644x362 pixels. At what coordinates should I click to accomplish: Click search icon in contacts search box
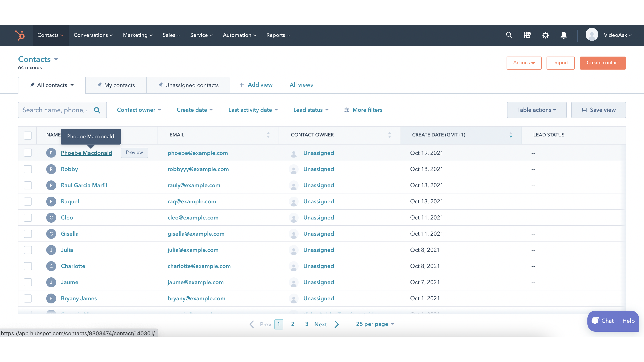tap(97, 110)
